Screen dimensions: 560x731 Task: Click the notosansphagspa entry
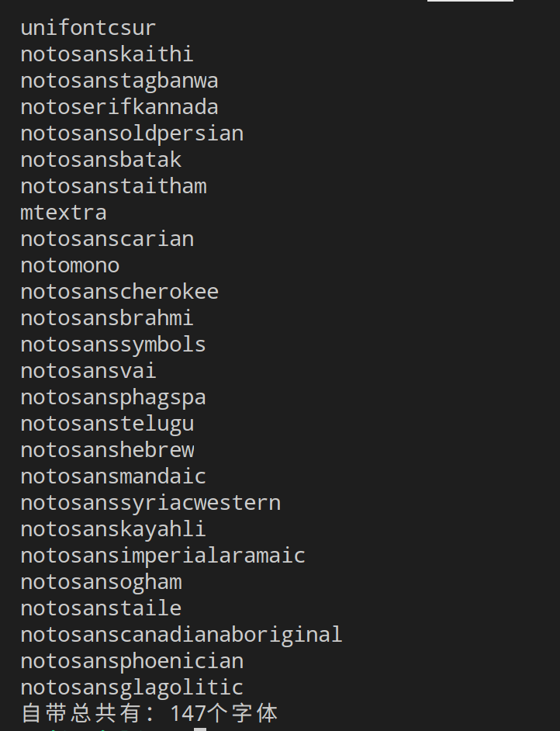coord(113,397)
